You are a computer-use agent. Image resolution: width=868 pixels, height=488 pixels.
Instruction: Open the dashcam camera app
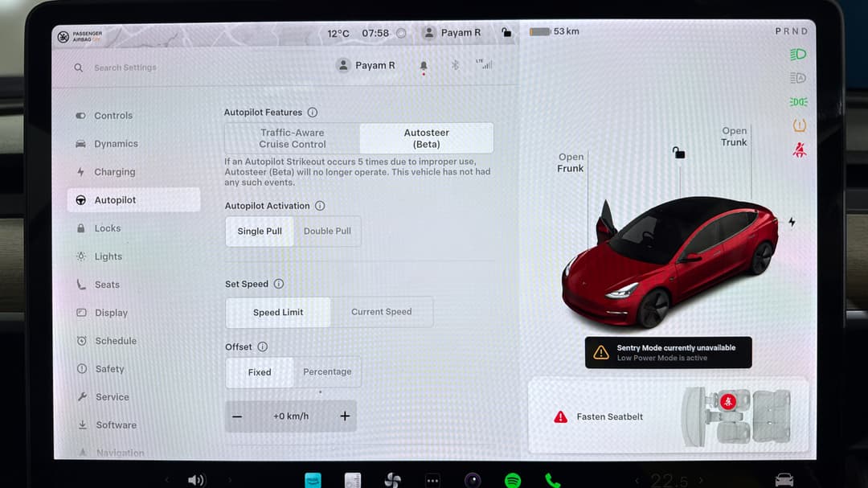point(473,480)
